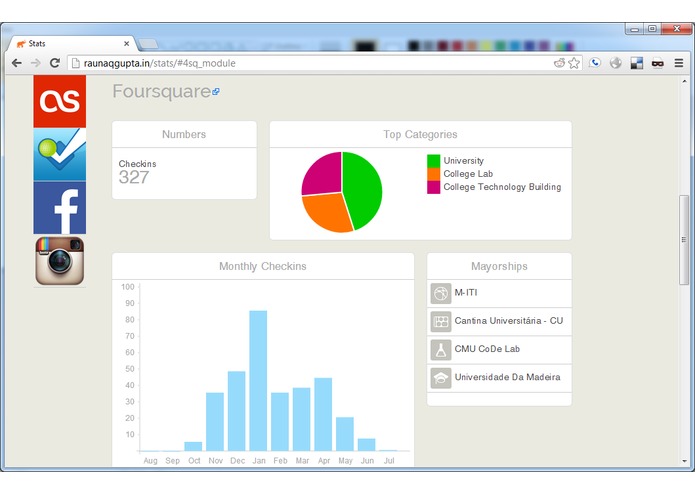Click the magenta College Technology Building swatch
The height and width of the screenshot is (494, 695).
pyautogui.click(x=433, y=187)
